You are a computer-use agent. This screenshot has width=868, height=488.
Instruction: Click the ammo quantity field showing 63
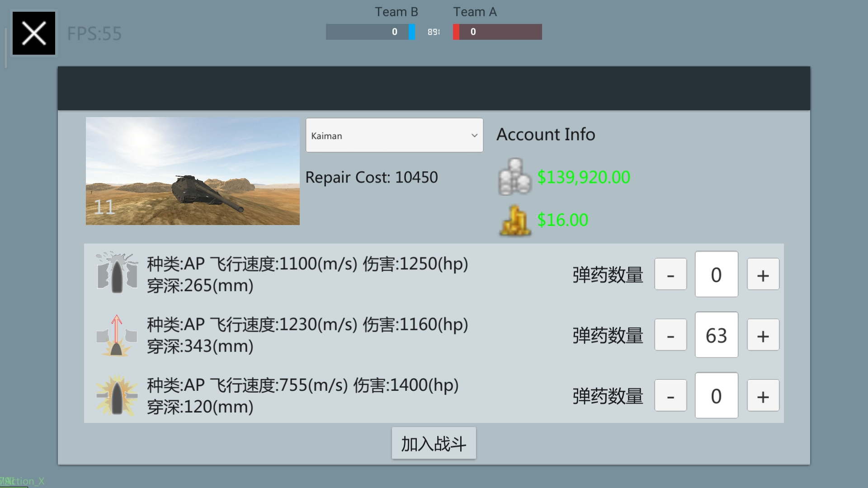[x=717, y=335]
